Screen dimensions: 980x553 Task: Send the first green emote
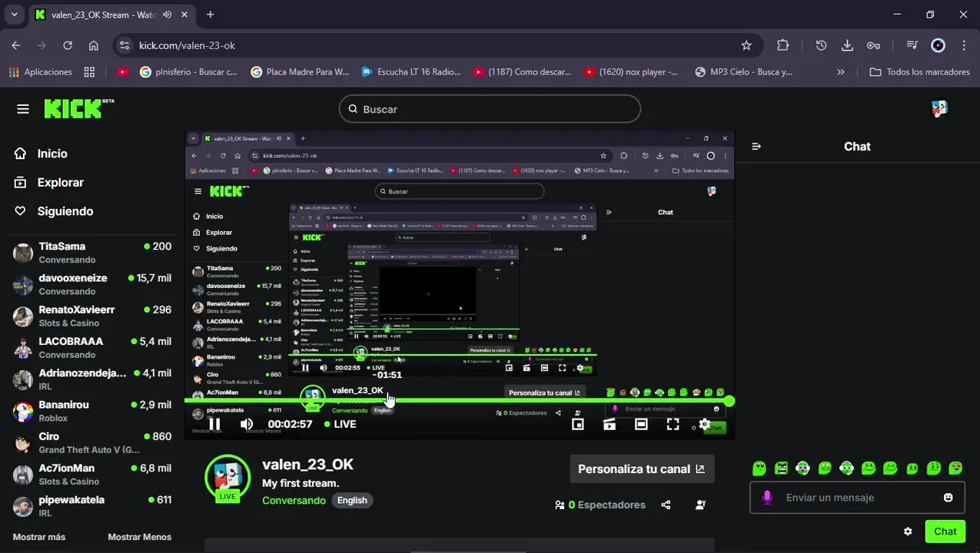point(759,468)
